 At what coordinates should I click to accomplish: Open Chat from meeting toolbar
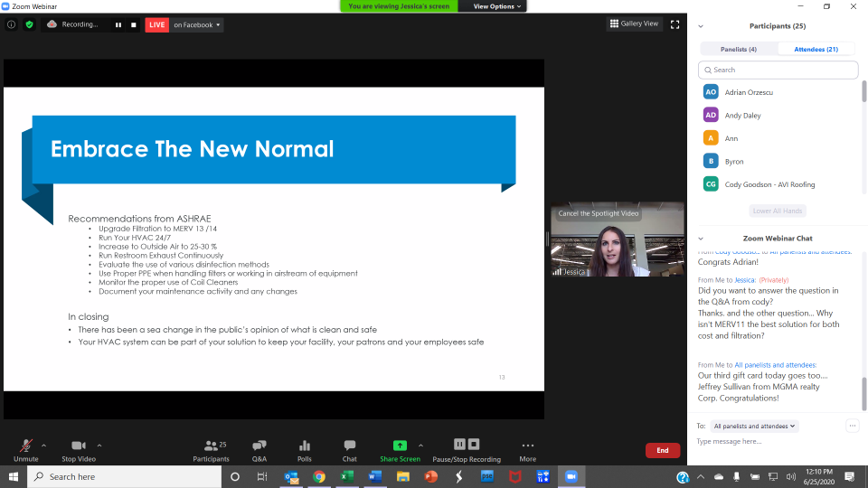pyautogui.click(x=349, y=451)
